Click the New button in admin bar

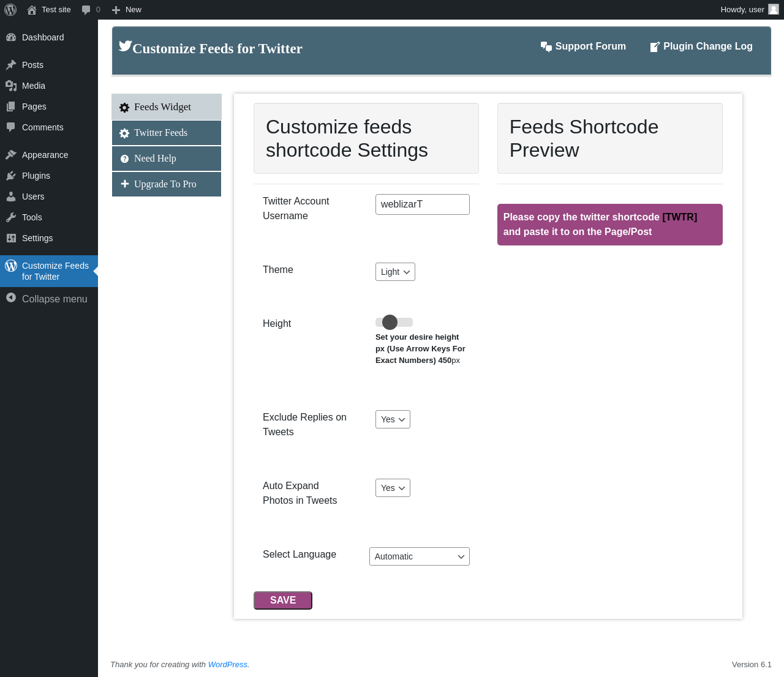click(x=126, y=10)
